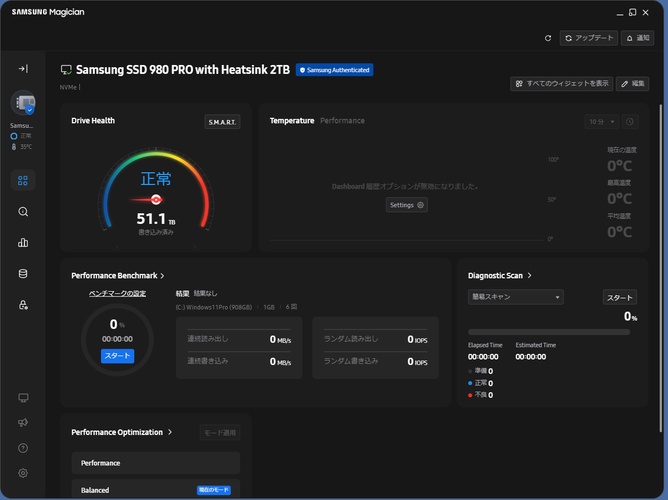Click the help question mark icon in sidebar
This screenshot has width=668, height=500.
click(22, 448)
